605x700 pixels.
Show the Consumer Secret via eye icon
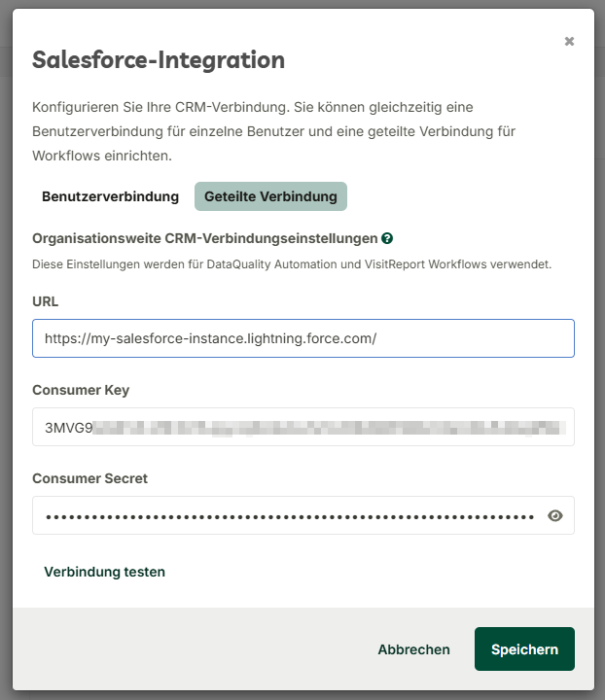coord(555,515)
